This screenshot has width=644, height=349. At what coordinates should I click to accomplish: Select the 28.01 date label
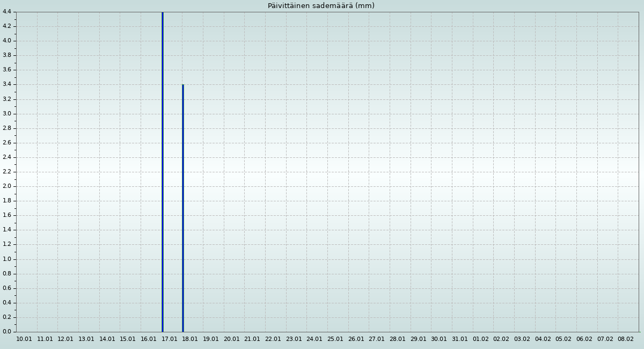pos(398,339)
